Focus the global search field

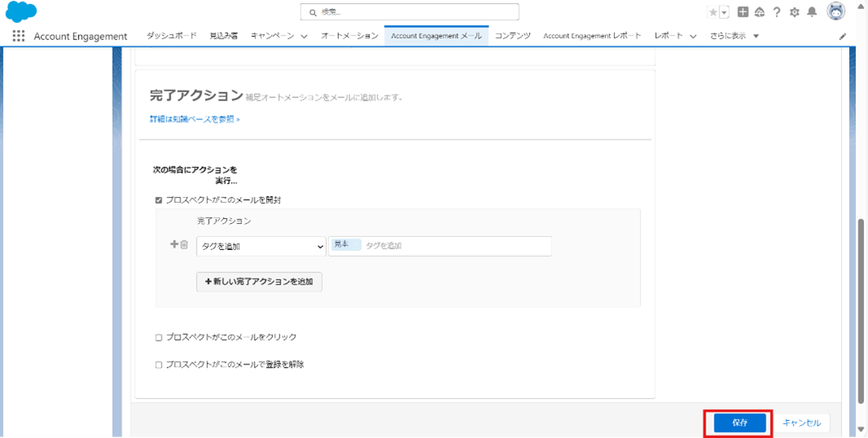[410, 11]
